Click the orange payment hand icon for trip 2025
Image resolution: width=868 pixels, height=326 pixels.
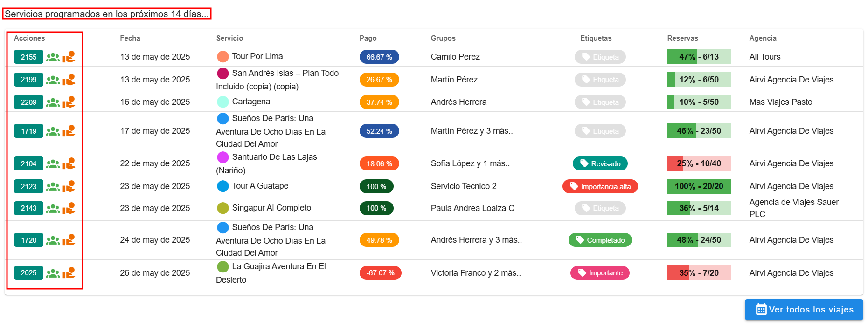tap(69, 273)
